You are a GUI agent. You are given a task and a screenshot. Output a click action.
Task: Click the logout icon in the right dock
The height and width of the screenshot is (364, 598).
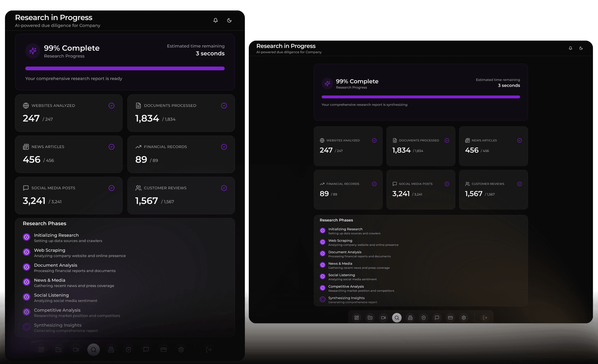click(x=485, y=318)
